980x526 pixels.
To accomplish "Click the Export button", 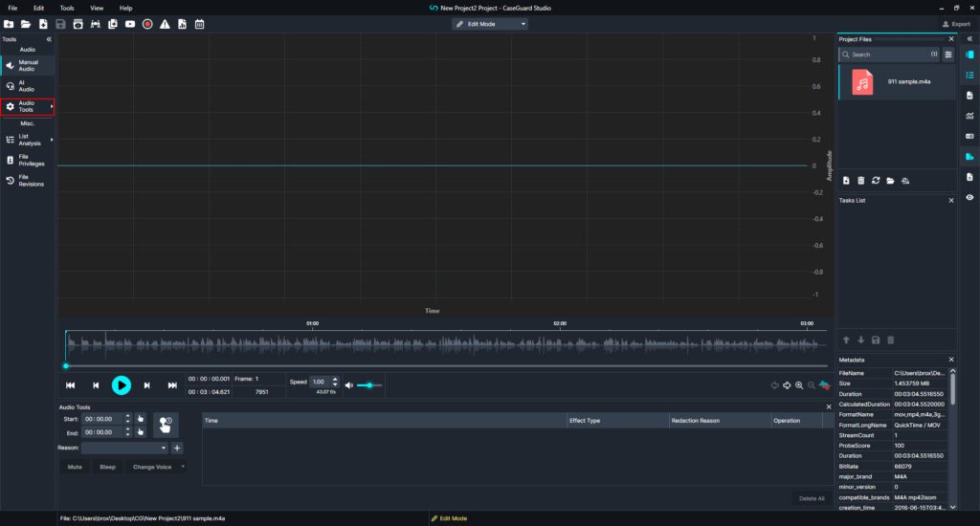I will coord(954,24).
